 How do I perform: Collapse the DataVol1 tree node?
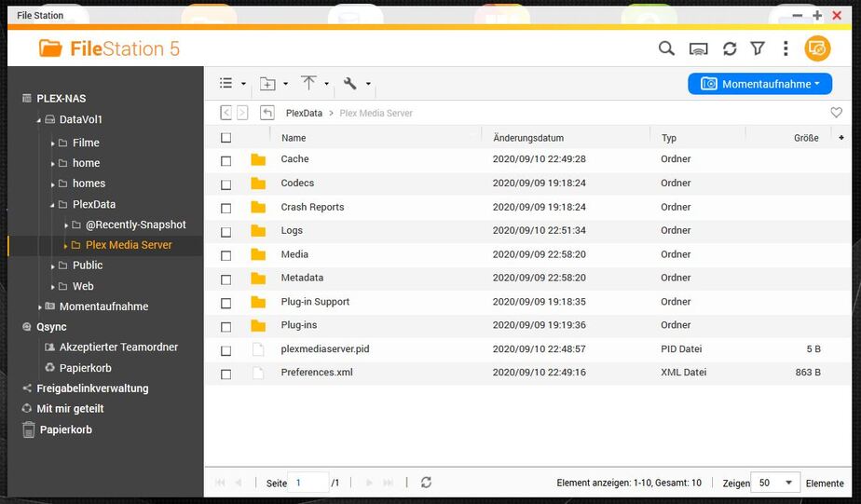pos(38,120)
